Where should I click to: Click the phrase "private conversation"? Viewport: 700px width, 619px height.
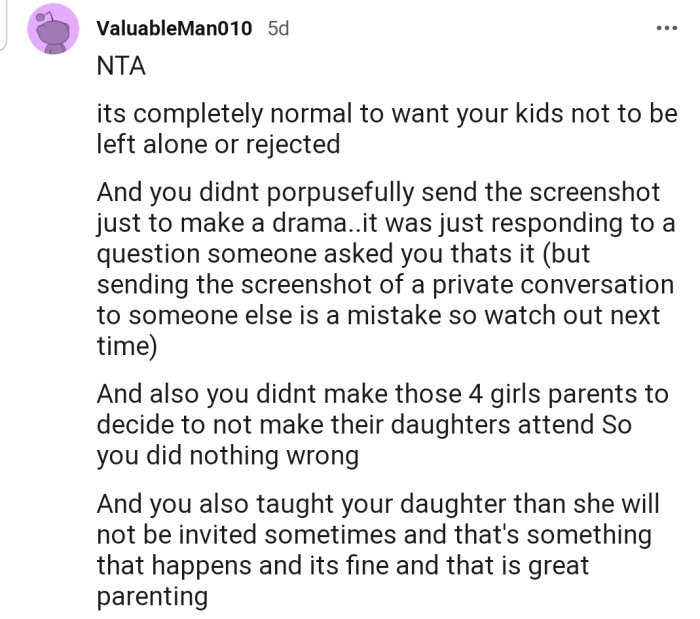[x=568, y=283]
